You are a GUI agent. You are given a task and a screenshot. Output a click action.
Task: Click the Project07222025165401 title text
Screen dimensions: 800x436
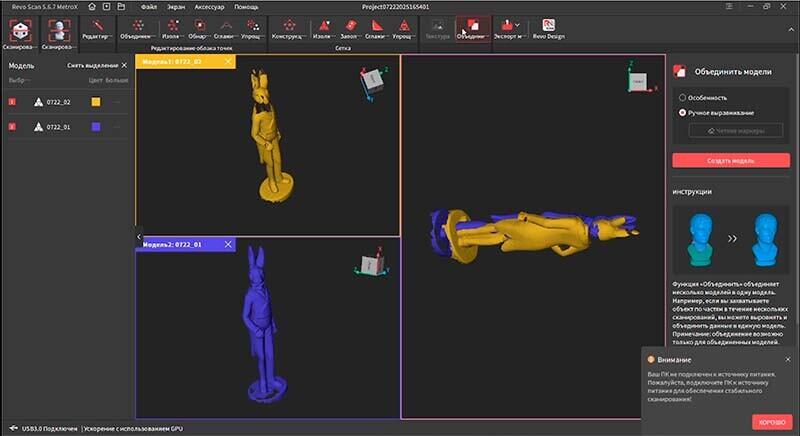click(395, 7)
